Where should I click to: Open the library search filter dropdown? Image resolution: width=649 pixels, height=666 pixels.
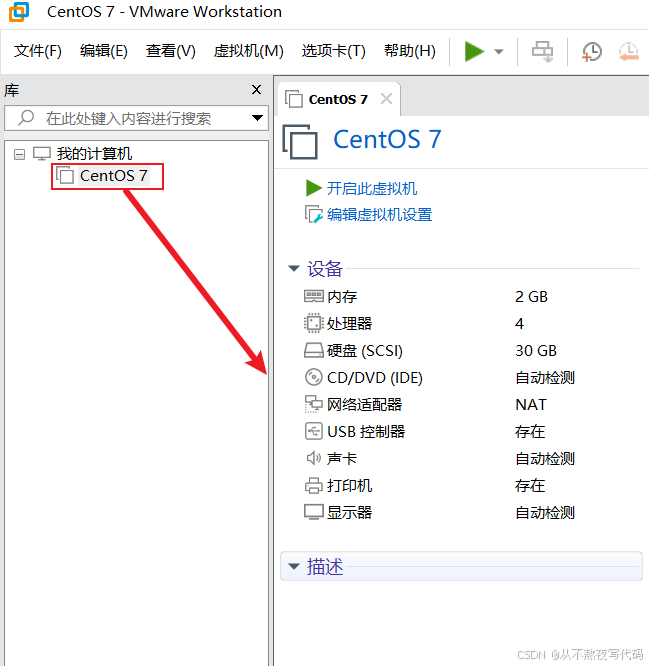257,118
